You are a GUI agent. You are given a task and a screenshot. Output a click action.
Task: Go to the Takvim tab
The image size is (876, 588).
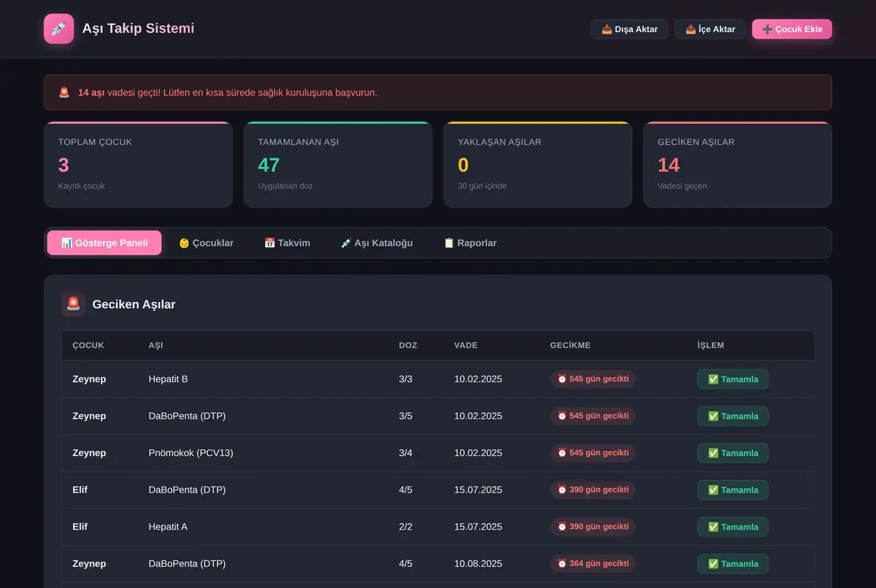click(287, 243)
